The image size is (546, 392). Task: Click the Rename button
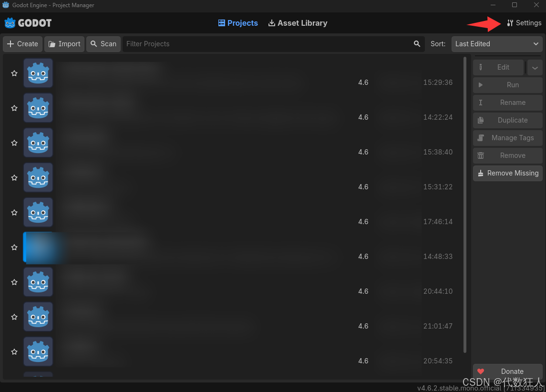[508, 103]
